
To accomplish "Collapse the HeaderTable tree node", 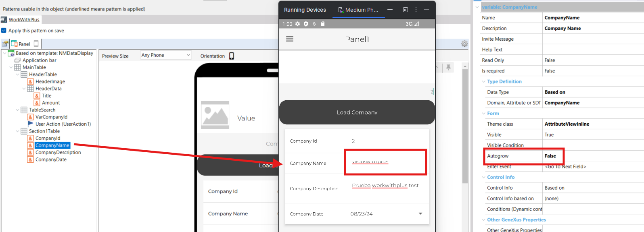I will click(x=17, y=75).
